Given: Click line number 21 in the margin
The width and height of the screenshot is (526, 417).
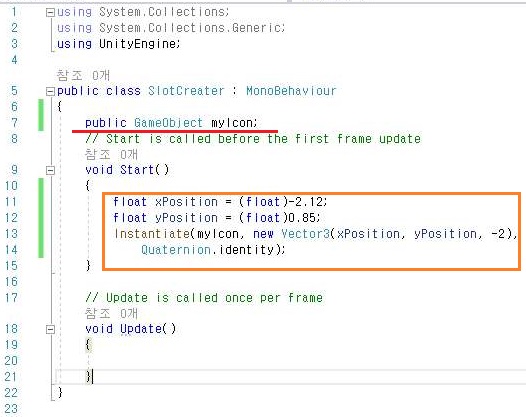Looking at the screenshot, I should [x=11, y=377].
